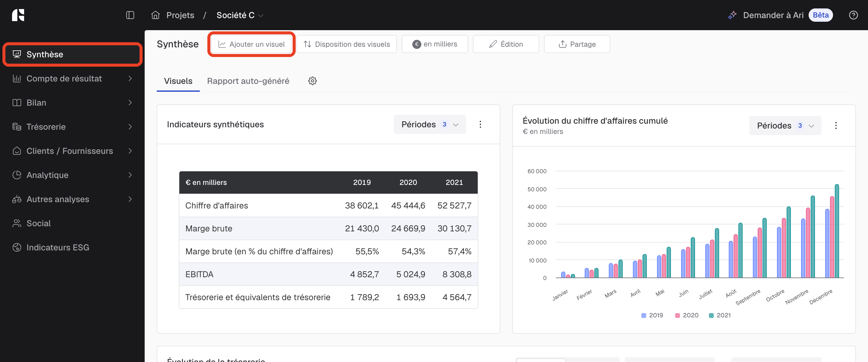Toggle the sidebar collapse icon
This screenshot has height=362, width=868.
(x=130, y=15)
